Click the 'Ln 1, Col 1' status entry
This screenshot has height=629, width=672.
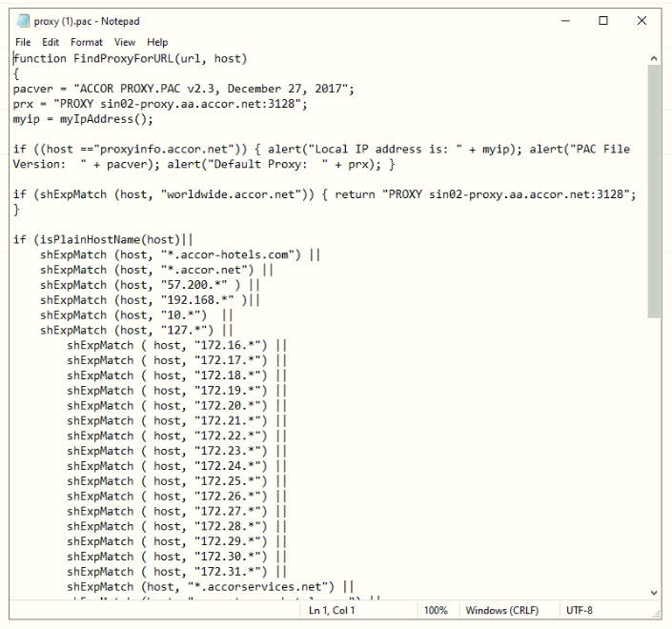(332, 610)
